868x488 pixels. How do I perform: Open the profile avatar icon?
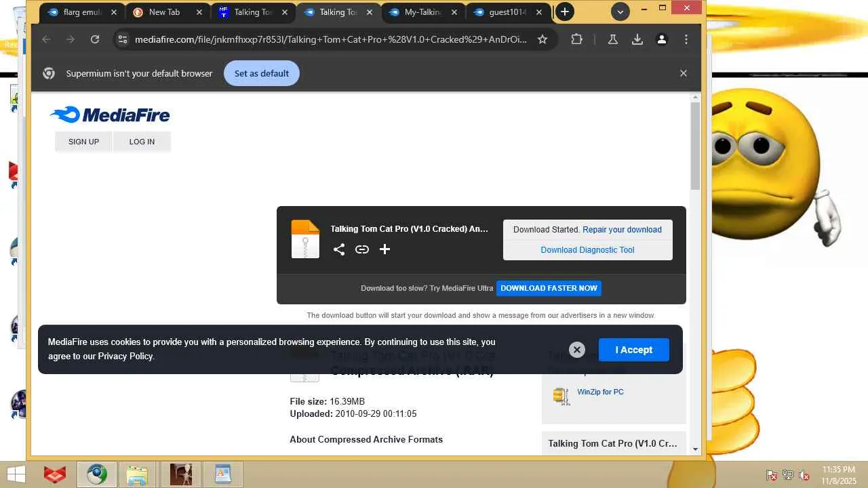click(662, 39)
